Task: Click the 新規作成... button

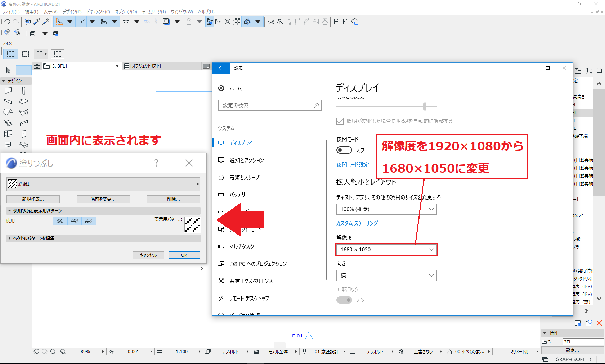Action: point(33,199)
